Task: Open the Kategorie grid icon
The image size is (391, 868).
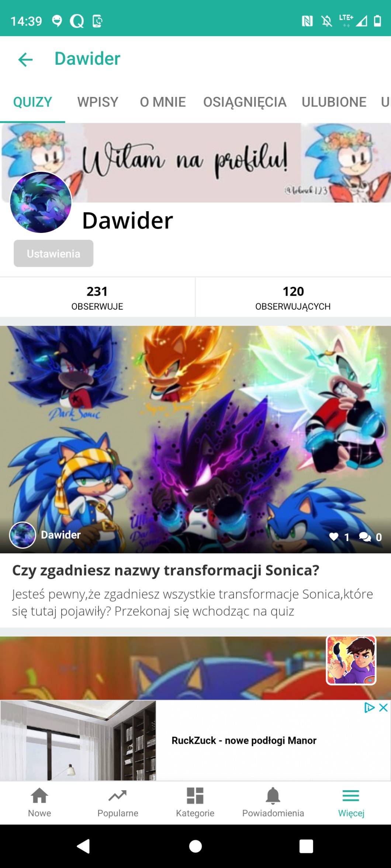Action: pyautogui.click(x=195, y=802)
